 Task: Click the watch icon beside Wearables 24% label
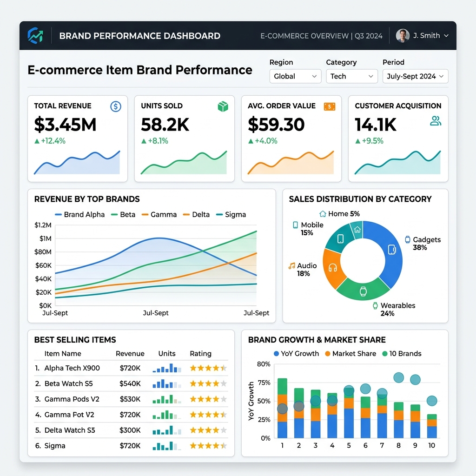pos(375,305)
